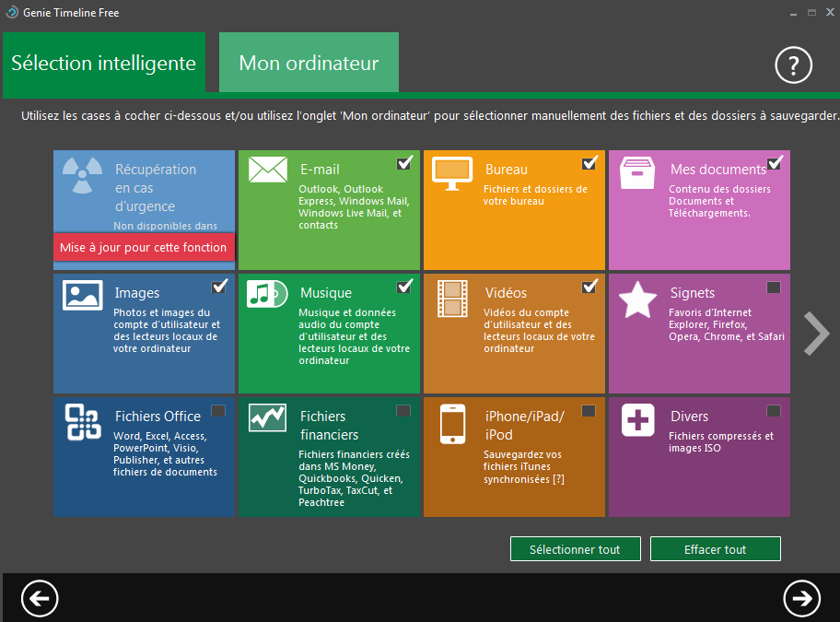Switch to Sélection intelligente tab
840x622 pixels.
[x=104, y=64]
